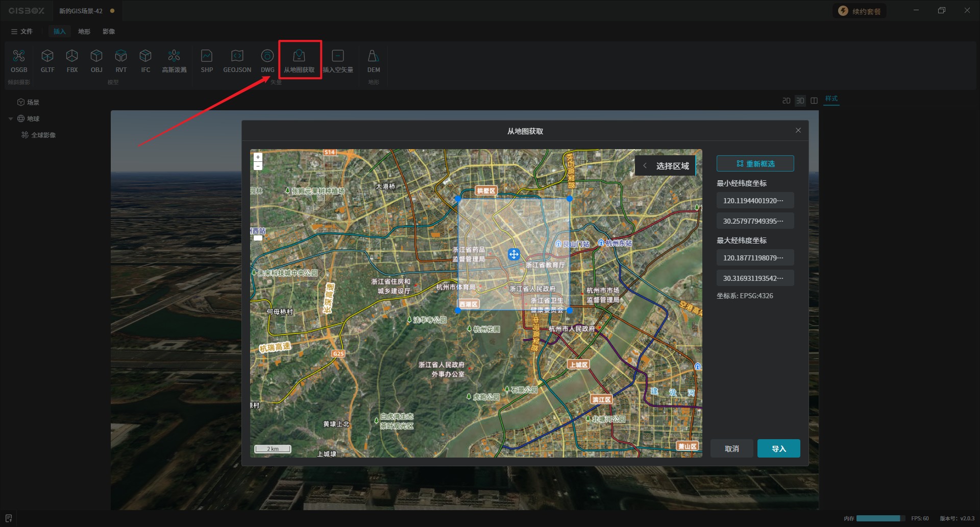
Task: Click the 导入 button
Action: (778, 448)
